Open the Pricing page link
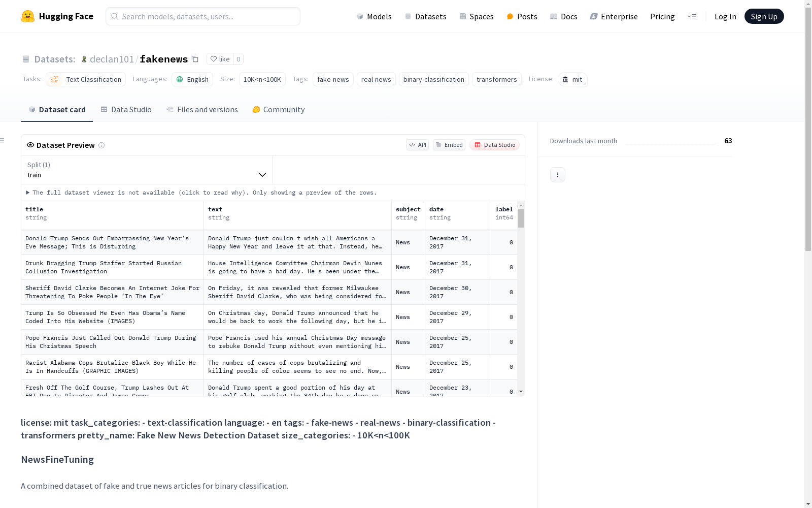The width and height of the screenshot is (812, 508). pyautogui.click(x=662, y=16)
